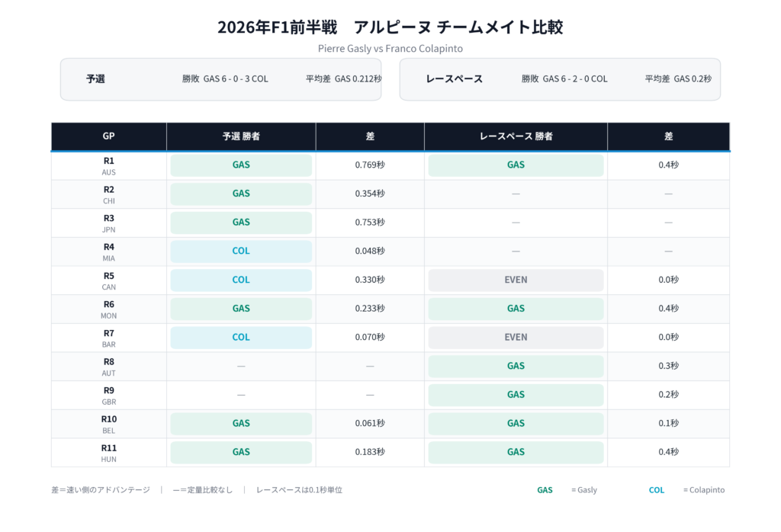Select the R11 HUN row label

(108, 453)
